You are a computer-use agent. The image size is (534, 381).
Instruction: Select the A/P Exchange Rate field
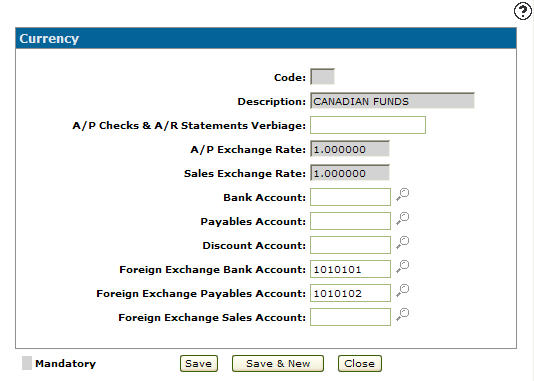[x=350, y=149]
